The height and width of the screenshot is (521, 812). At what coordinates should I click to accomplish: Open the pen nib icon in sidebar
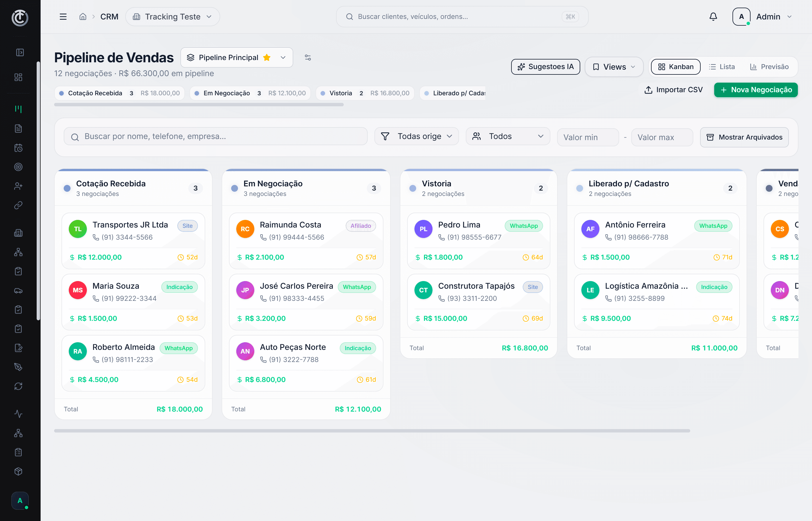pos(19,367)
